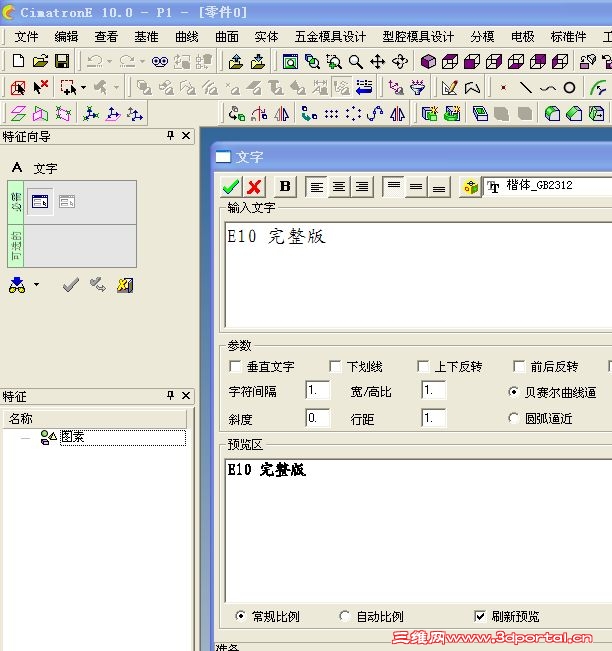Select 贝赛尔曲线逼 radio button
Viewport: 612px width, 651px height.
(514, 392)
